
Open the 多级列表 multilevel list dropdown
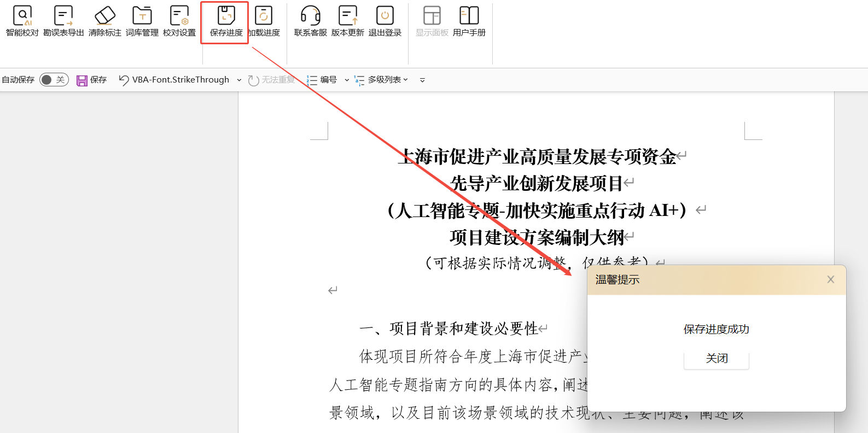[382, 80]
